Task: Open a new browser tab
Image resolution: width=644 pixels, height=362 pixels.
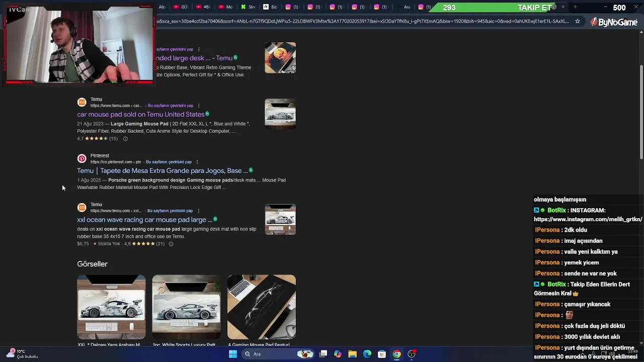Action: [x=575, y=7]
